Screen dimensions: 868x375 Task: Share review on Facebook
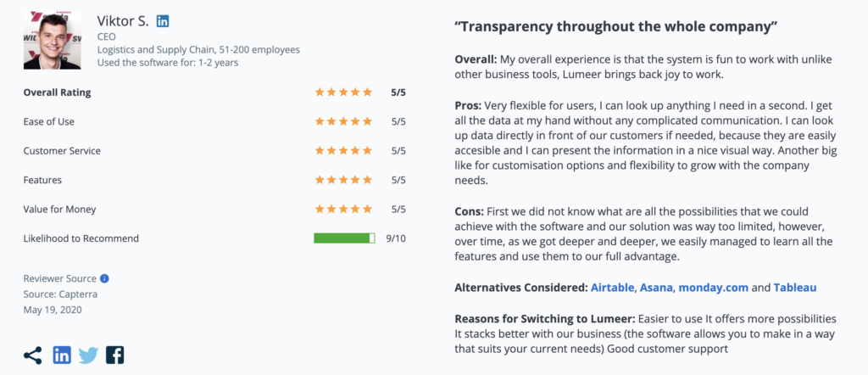coord(114,355)
